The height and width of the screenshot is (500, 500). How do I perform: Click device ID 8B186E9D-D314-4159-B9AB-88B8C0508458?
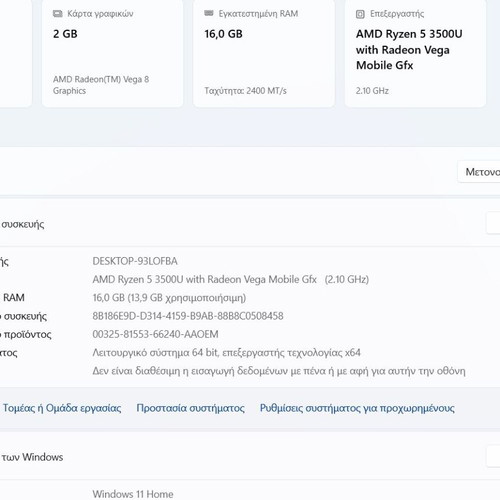click(x=188, y=316)
